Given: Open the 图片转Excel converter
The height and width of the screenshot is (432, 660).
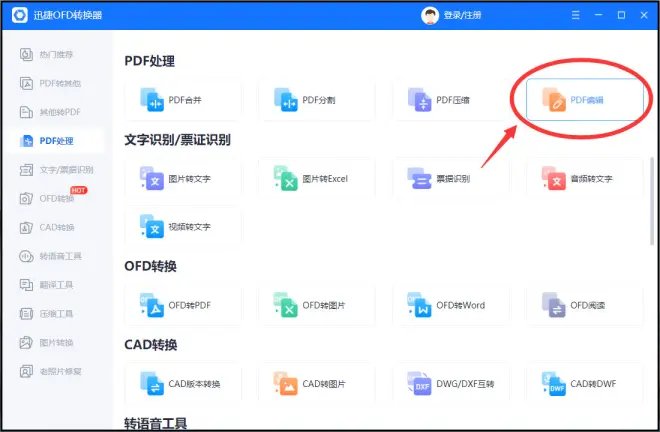Looking at the screenshot, I should pos(317,179).
